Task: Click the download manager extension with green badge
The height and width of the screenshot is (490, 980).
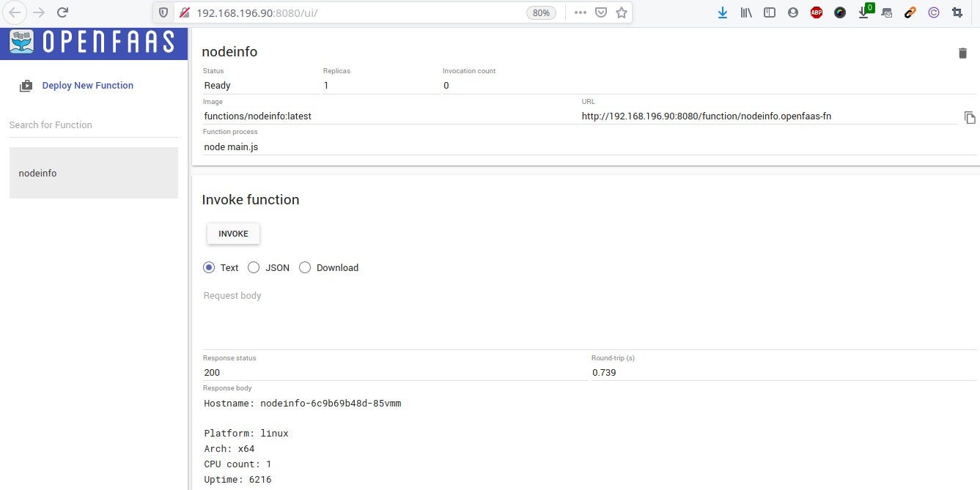Action: [x=865, y=11]
